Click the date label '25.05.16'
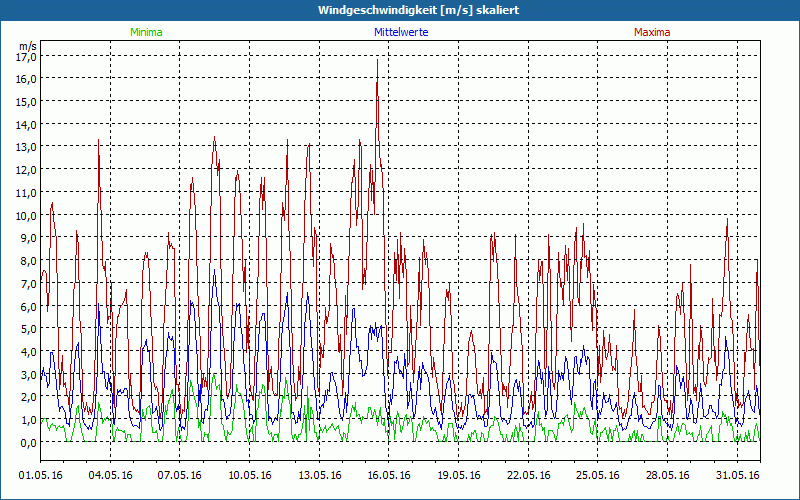Image resolution: width=800 pixels, height=500 pixels. [598, 475]
